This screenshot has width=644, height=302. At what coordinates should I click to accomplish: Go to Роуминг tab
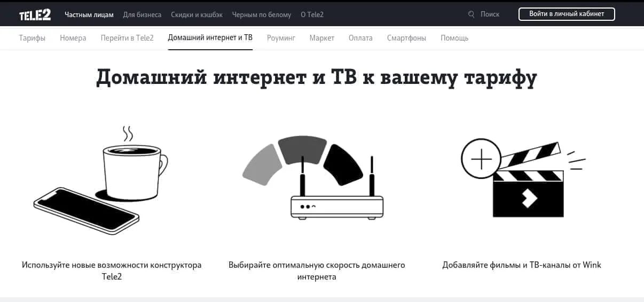(x=281, y=38)
